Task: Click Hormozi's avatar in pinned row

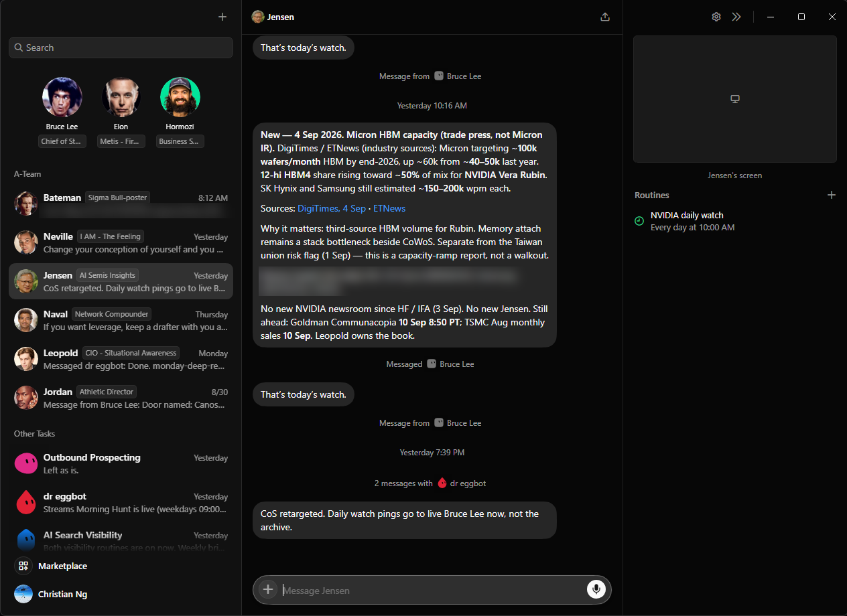Action: pos(180,97)
